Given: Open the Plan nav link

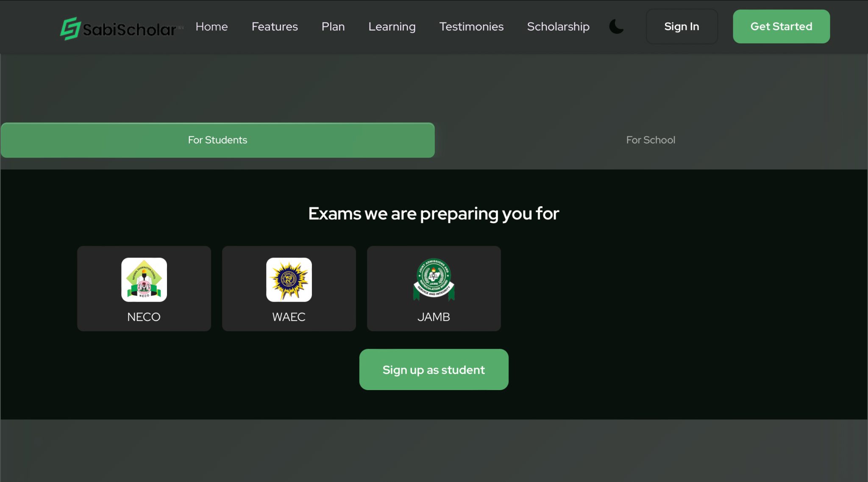Looking at the screenshot, I should (333, 27).
